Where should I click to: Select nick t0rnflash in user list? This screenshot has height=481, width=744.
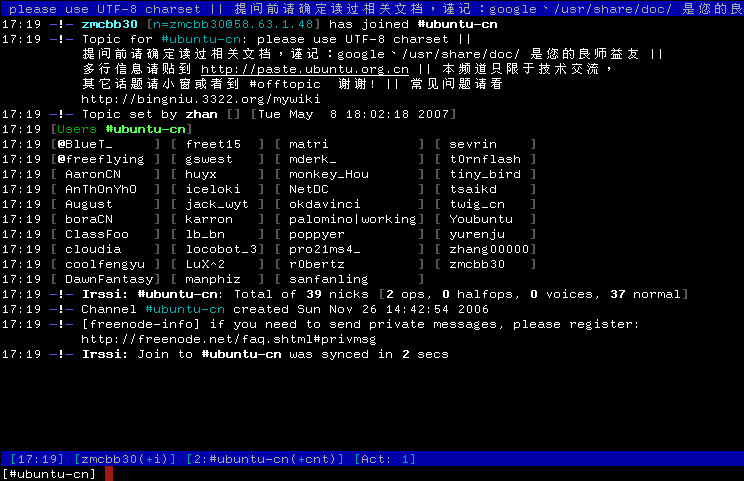[485, 159]
